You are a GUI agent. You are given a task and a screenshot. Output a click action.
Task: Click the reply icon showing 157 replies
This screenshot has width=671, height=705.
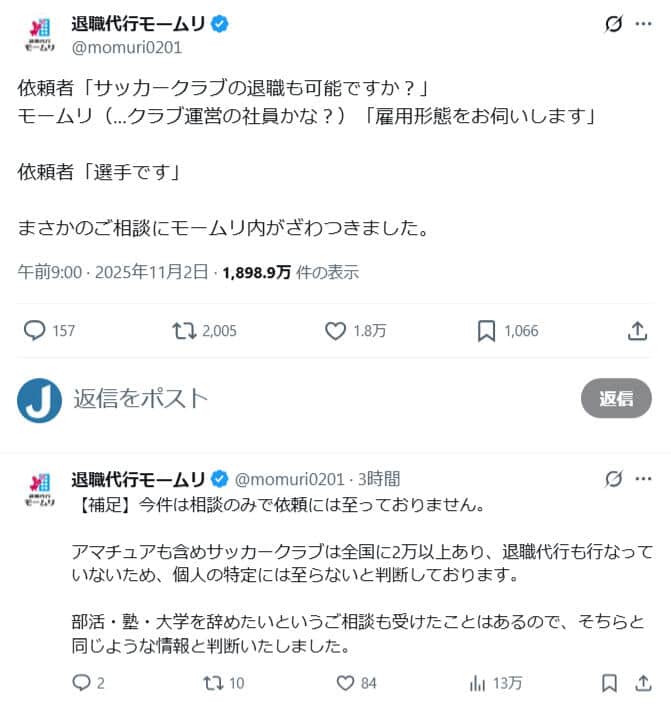[x=35, y=330]
